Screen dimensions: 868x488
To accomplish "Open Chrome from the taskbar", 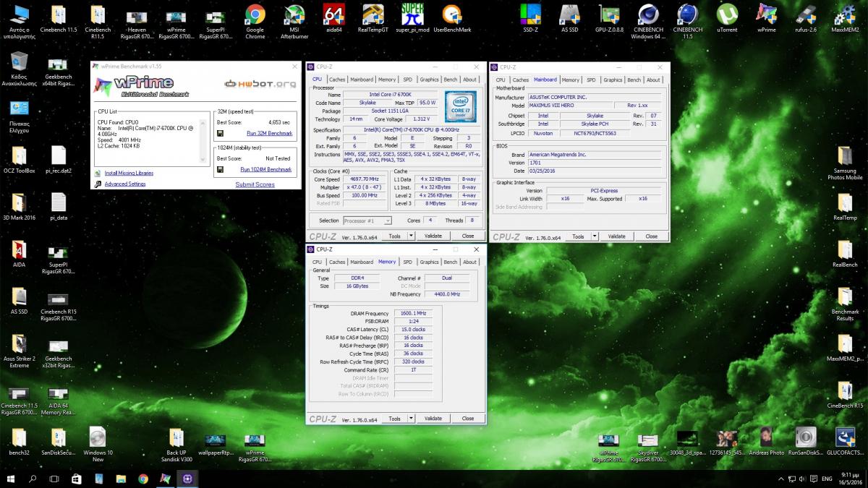I will pyautogui.click(x=143, y=479).
